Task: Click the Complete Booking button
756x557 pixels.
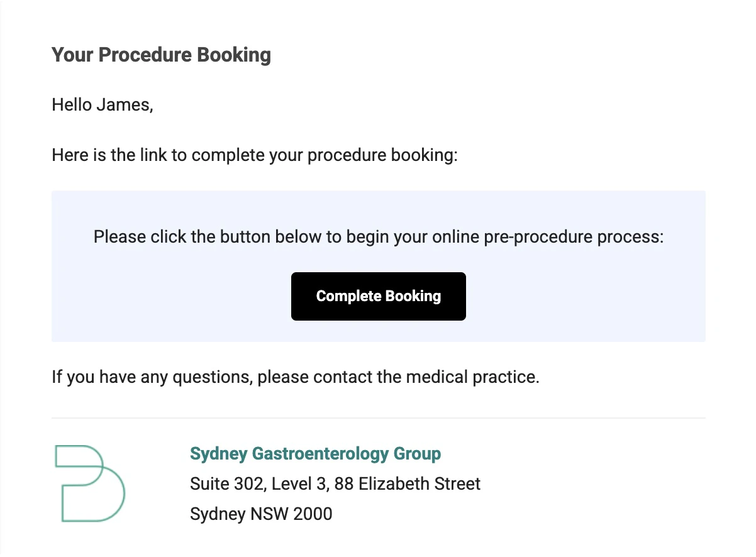Action: pyautogui.click(x=378, y=296)
